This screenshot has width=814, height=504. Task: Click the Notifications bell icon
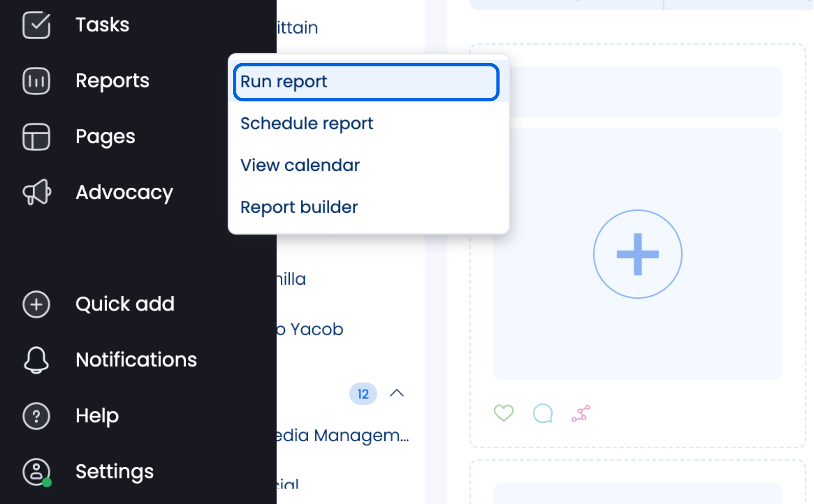[x=36, y=360]
